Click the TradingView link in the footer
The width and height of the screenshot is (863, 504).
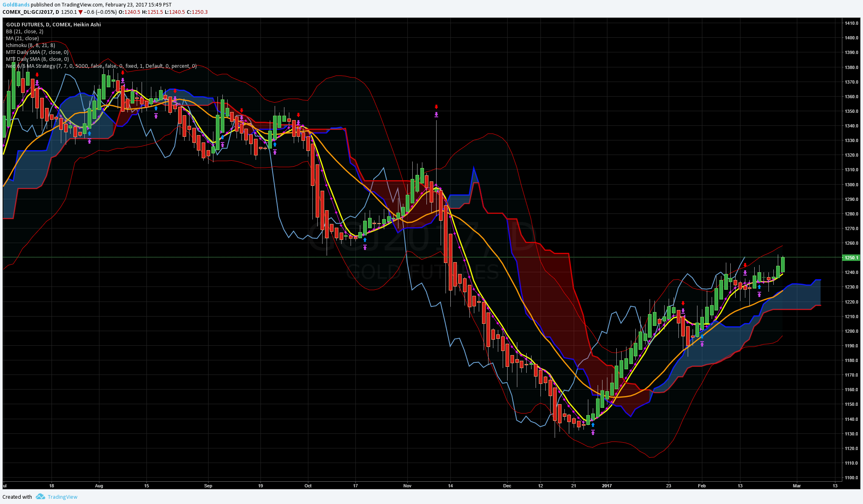click(62, 497)
